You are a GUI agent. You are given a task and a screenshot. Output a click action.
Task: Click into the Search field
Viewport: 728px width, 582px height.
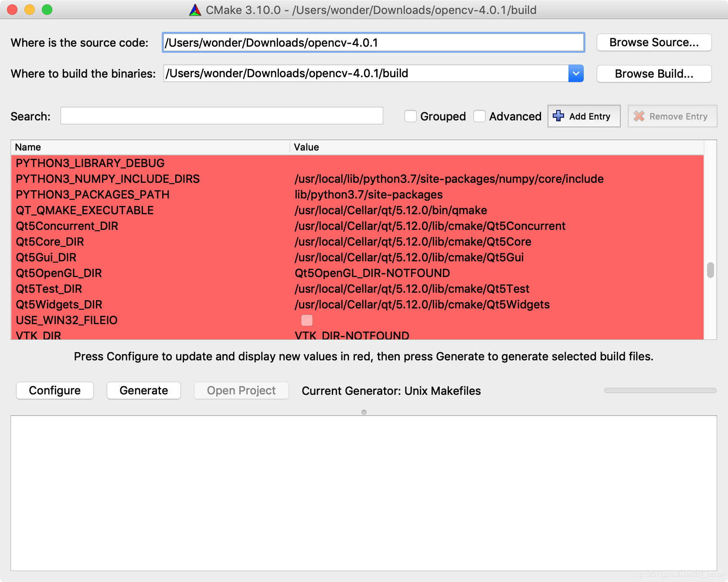coord(221,116)
